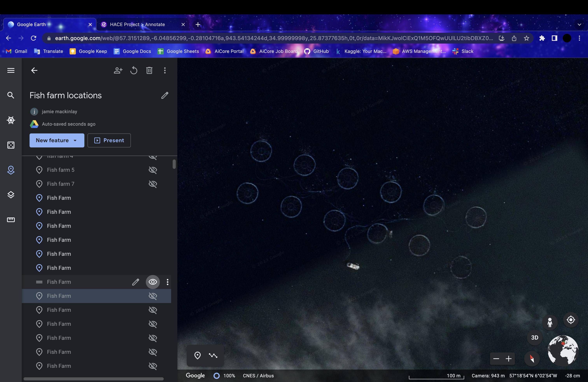This screenshot has height=382, width=588.
Task: Toggle 3D view button
Action: [535, 337]
